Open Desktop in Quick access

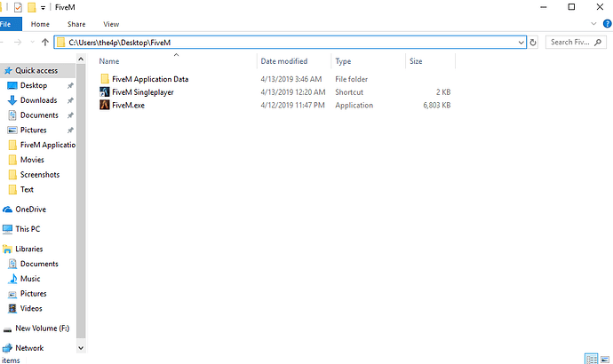click(34, 85)
